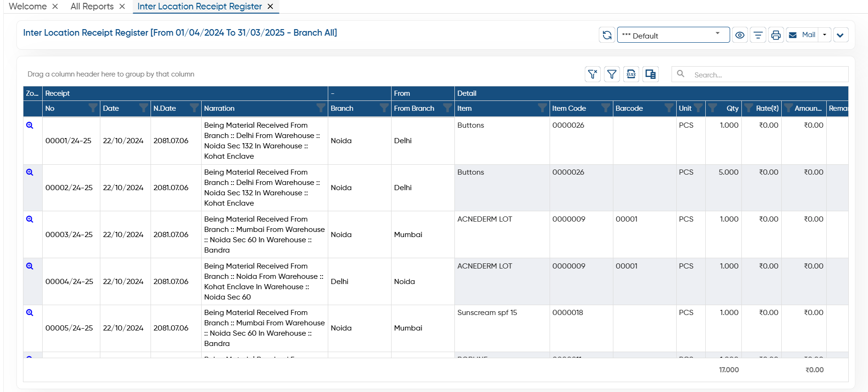The height and width of the screenshot is (392, 868).
Task: Sort by the Item Code column header
Action: coord(569,108)
